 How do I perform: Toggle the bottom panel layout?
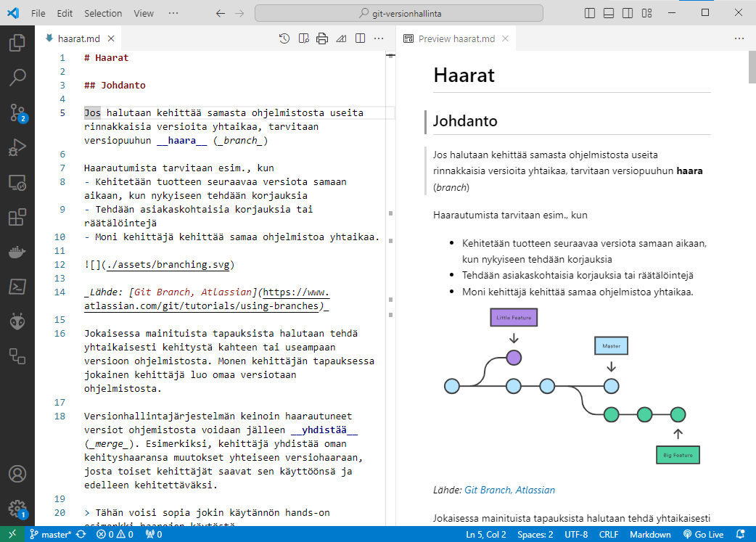(609, 13)
